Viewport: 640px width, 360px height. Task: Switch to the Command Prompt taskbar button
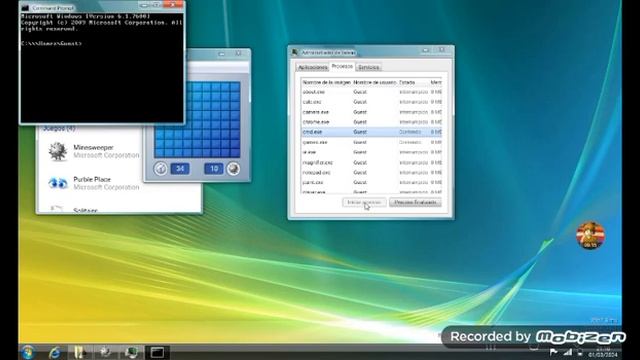[157, 352]
